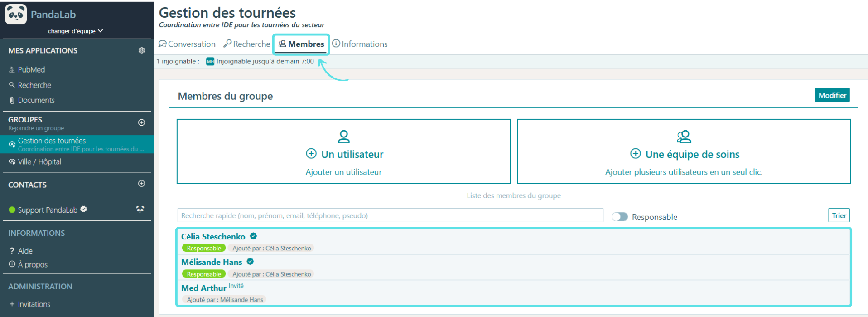This screenshot has width=868, height=317.
Task: Open the Recherche tab next to Conversation
Action: click(x=247, y=44)
